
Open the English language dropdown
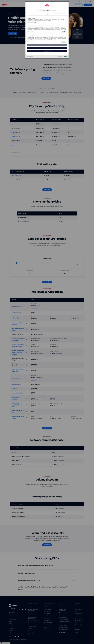tap(79, 1)
